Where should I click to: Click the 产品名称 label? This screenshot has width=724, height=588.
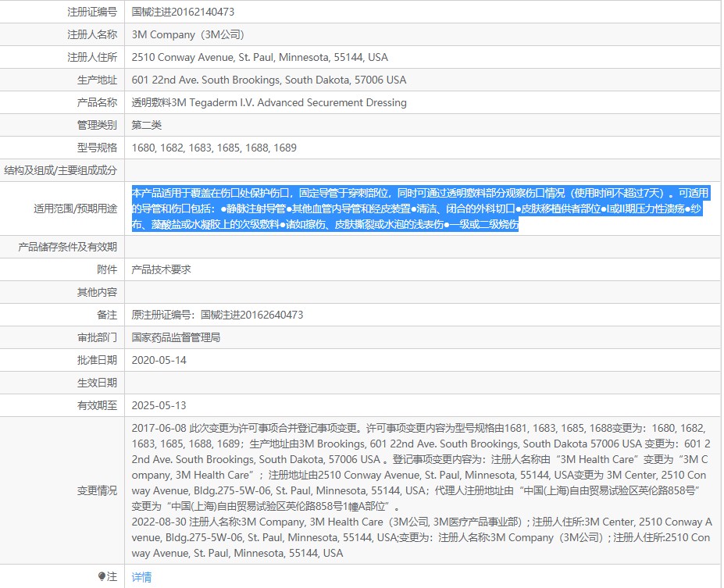coord(97,102)
